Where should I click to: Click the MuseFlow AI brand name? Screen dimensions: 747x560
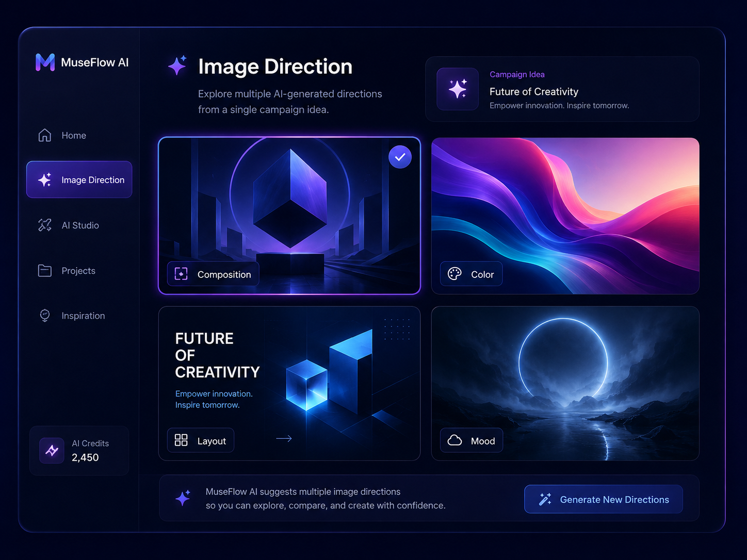[95, 62]
